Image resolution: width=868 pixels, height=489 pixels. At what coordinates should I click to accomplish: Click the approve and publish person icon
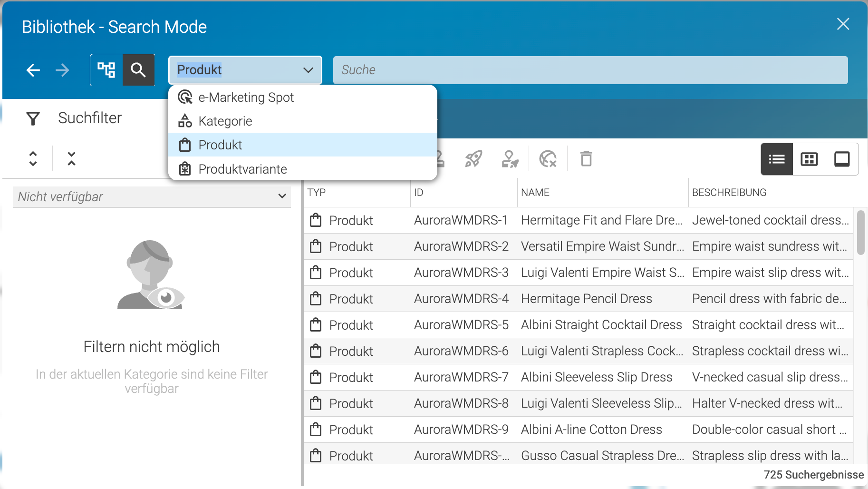(x=510, y=159)
